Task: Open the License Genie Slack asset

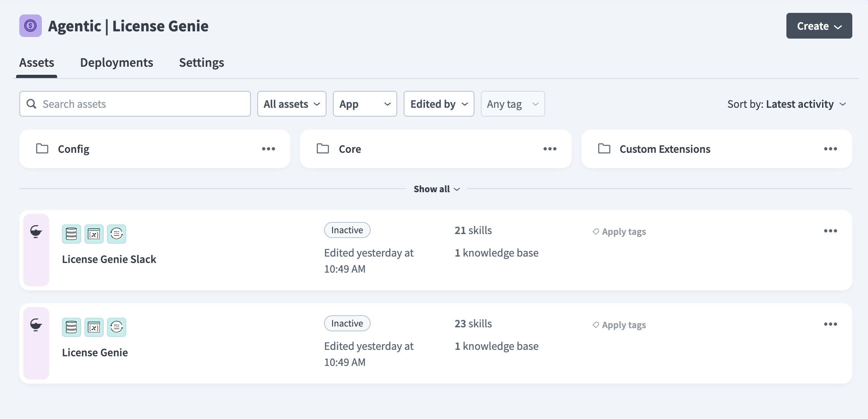Action: coord(109,259)
